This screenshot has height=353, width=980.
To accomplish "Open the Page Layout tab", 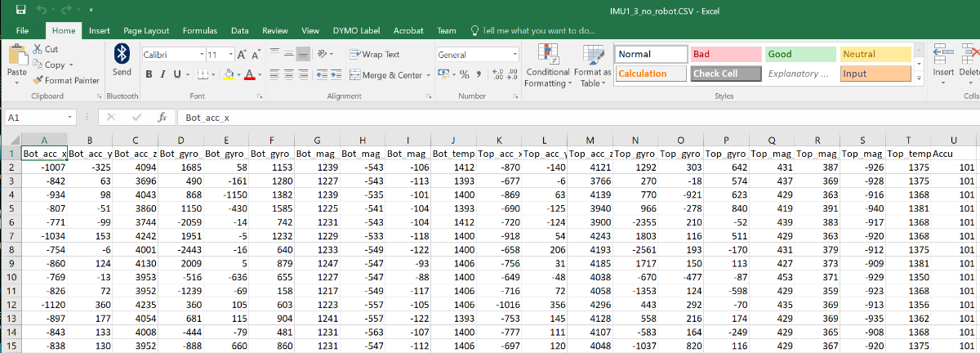I will click(x=145, y=30).
